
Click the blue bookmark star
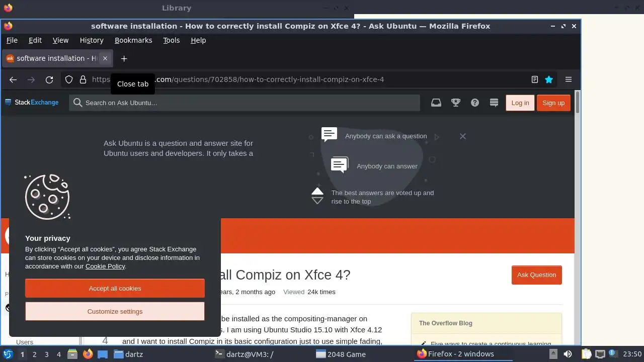(549, 79)
